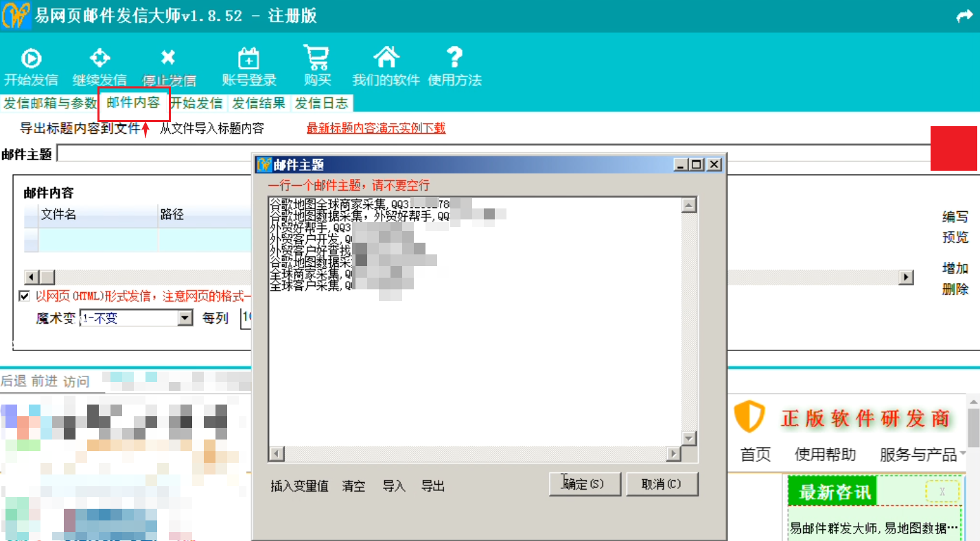Open 最新标题内容演示实例下载 link
The height and width of the screenshot is (541, 980).
tap(376, 128)
